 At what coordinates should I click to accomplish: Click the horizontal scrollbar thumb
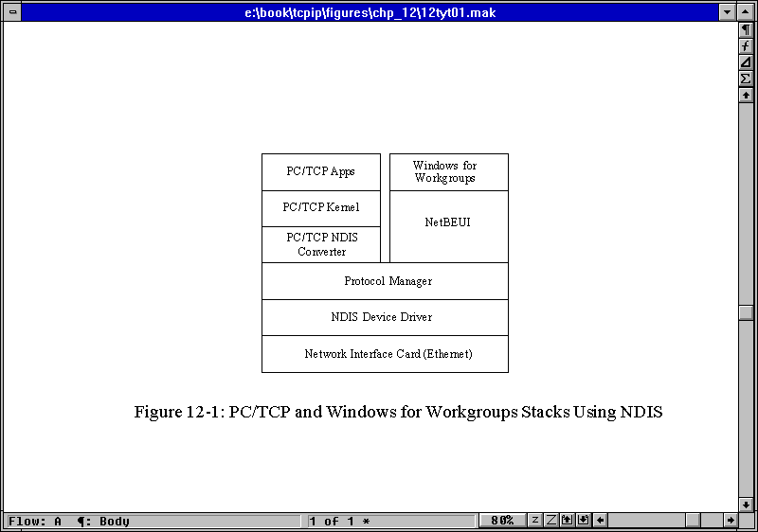click(x=694, y=521)
